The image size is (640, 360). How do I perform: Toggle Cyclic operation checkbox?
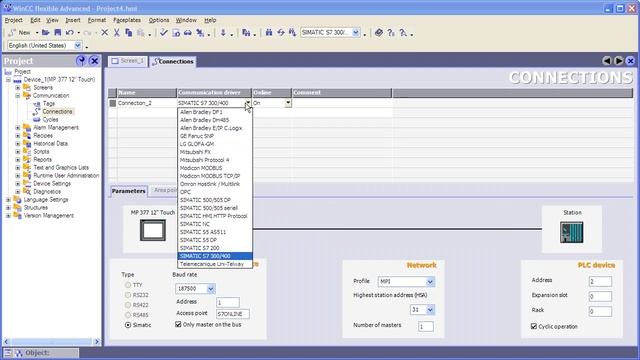point(533,326)
